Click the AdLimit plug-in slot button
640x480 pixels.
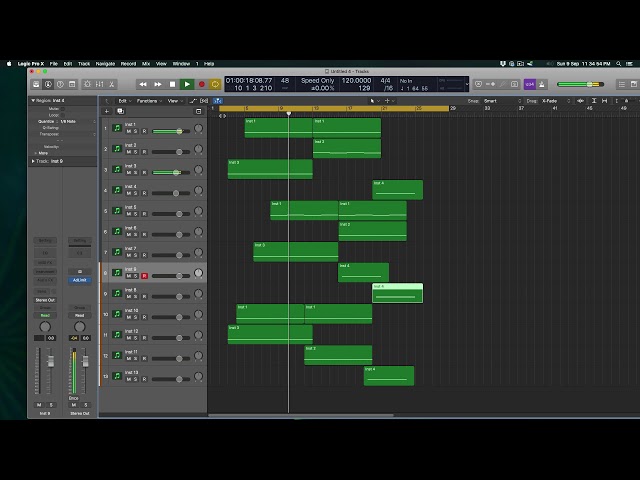point(80,280)
